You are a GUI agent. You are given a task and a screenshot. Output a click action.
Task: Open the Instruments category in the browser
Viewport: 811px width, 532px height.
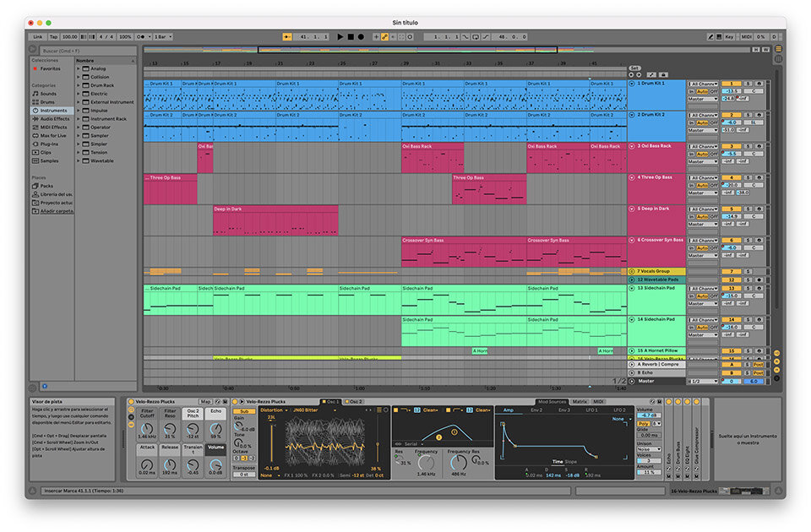52,111
